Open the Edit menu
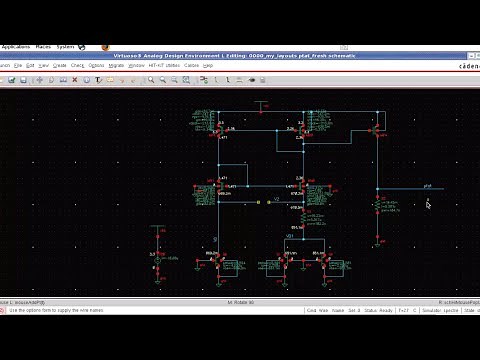Viewport: 480px width, 360px height. (x=30, y=65)
